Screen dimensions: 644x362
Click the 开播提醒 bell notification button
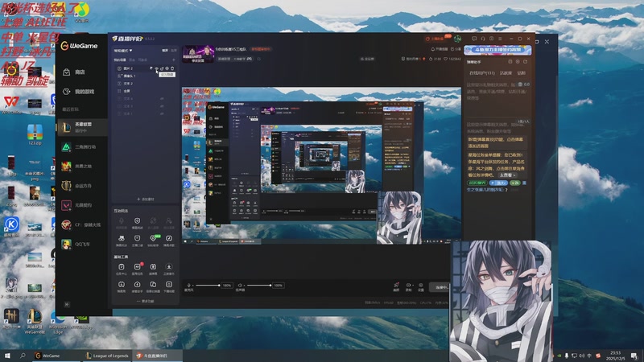point(439,49)
